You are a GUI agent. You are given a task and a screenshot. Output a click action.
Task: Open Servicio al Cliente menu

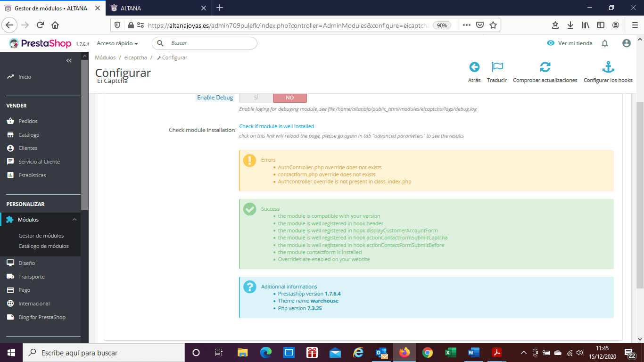[x=39, y=162]
